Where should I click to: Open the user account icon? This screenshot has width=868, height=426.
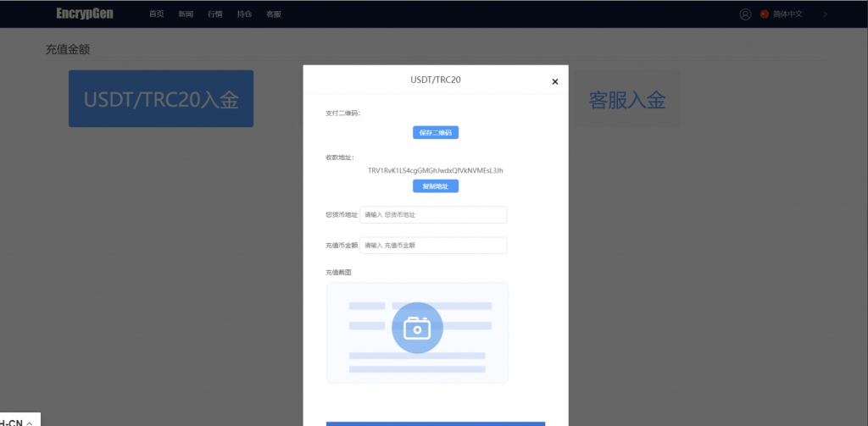click(745, 14)
